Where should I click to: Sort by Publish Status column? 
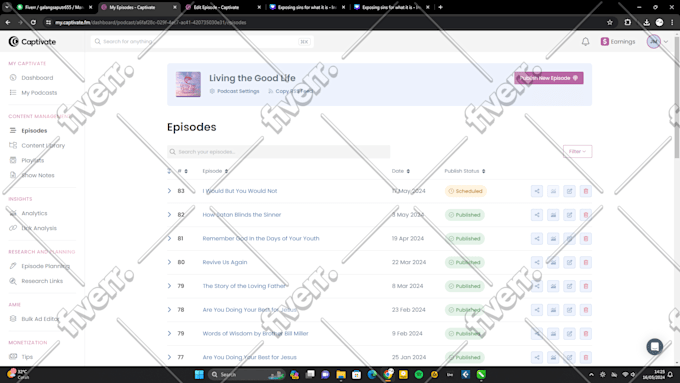click(464, 171)
